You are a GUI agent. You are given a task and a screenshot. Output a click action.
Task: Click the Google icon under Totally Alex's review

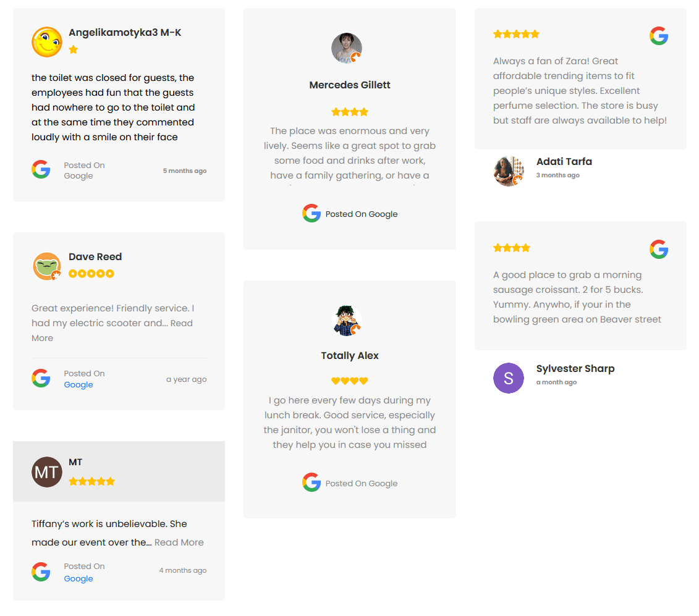pos(312,483)
